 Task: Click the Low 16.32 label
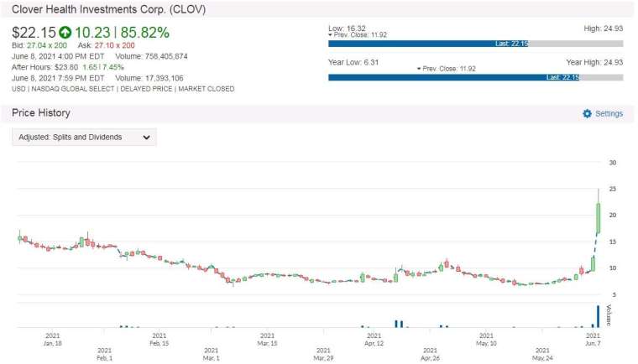point(347,28)
